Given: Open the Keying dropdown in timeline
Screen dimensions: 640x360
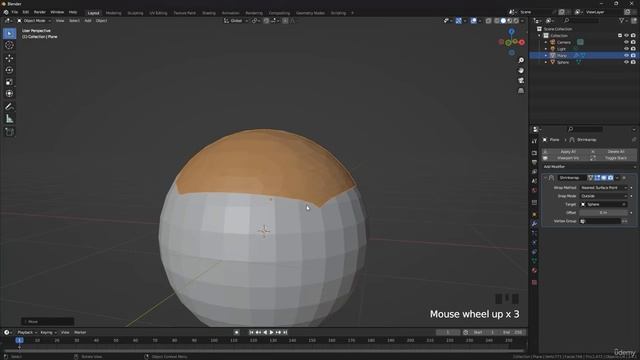Looking at the screenshot, I should click(48, 332).
